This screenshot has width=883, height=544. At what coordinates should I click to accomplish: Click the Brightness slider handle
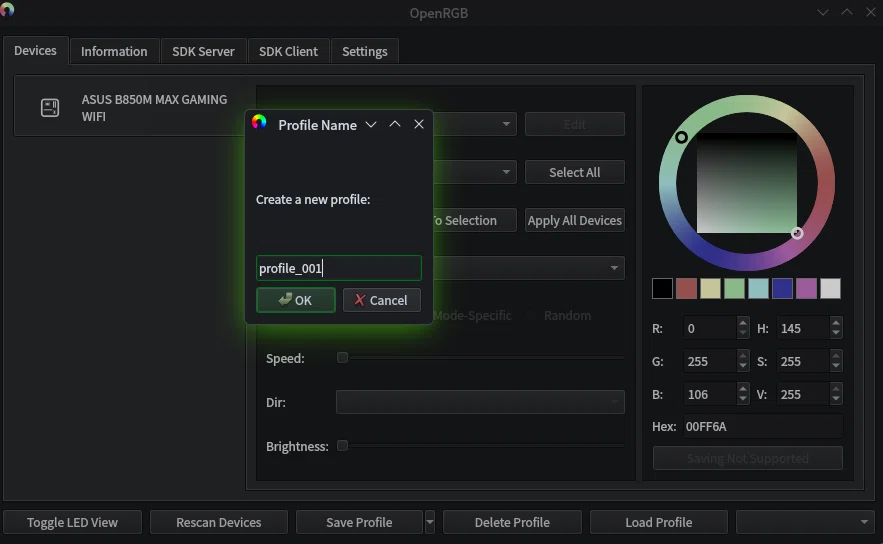pyautogui.click(x=342, y=446)
